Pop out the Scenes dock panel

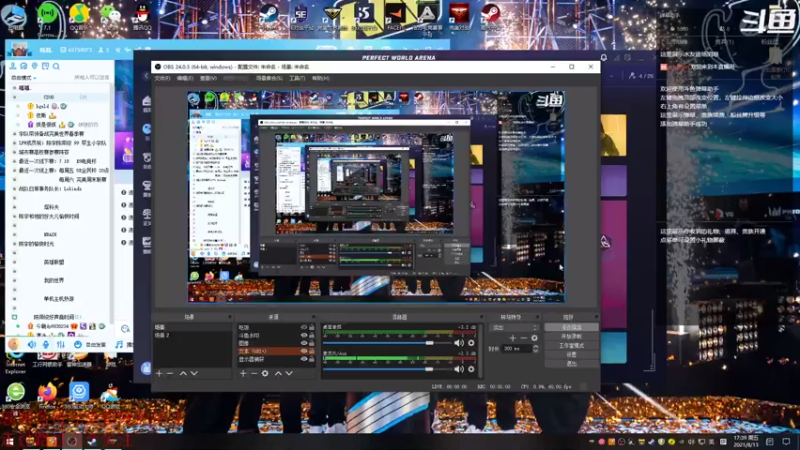click(x=229, y=317)
